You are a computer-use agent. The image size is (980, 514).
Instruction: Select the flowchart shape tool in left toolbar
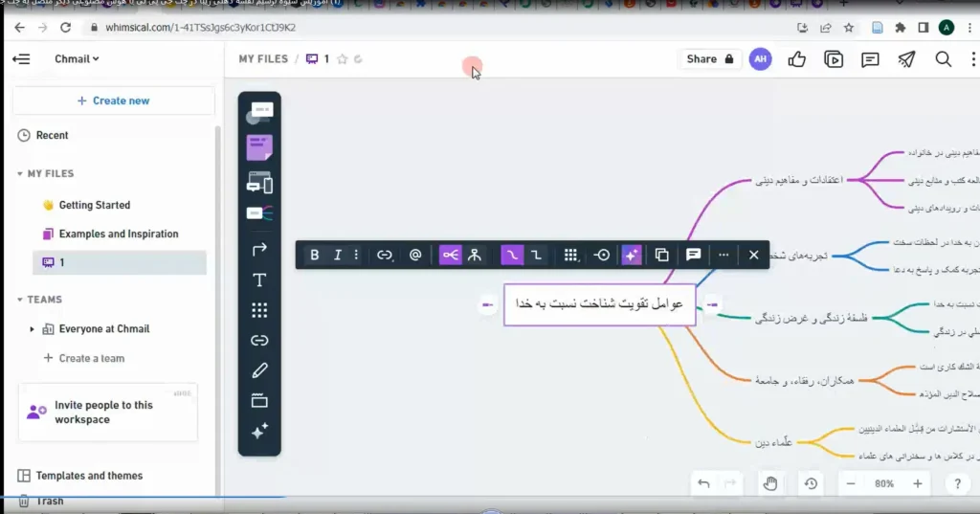point(259,113)
